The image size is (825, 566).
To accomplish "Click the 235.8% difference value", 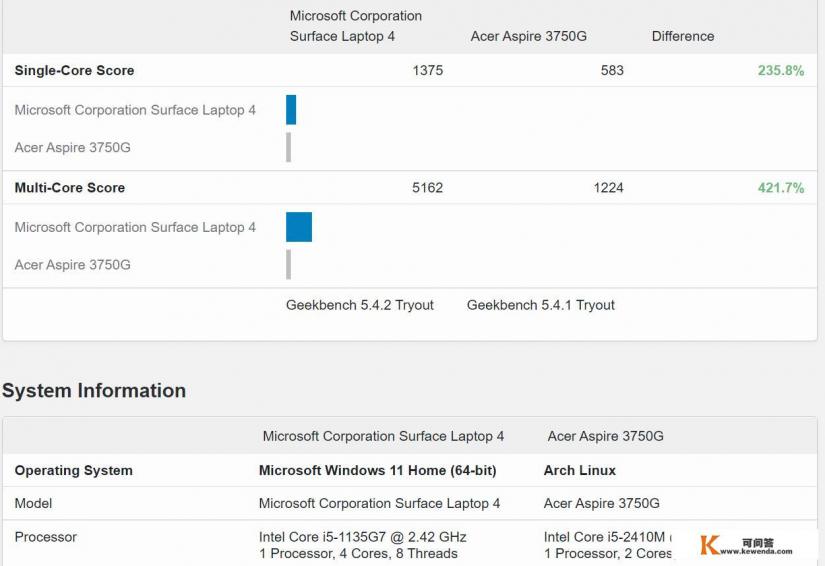I will [x=780, y=71].
